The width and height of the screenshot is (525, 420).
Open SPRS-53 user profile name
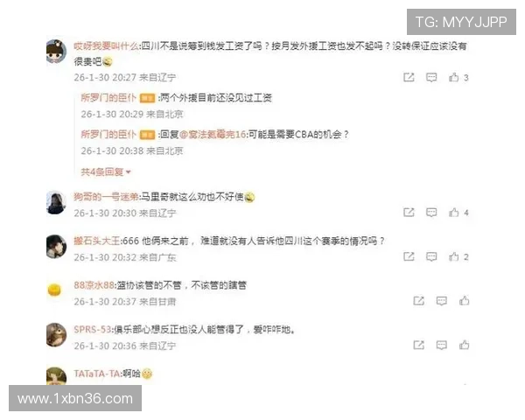tap(93, 330)
